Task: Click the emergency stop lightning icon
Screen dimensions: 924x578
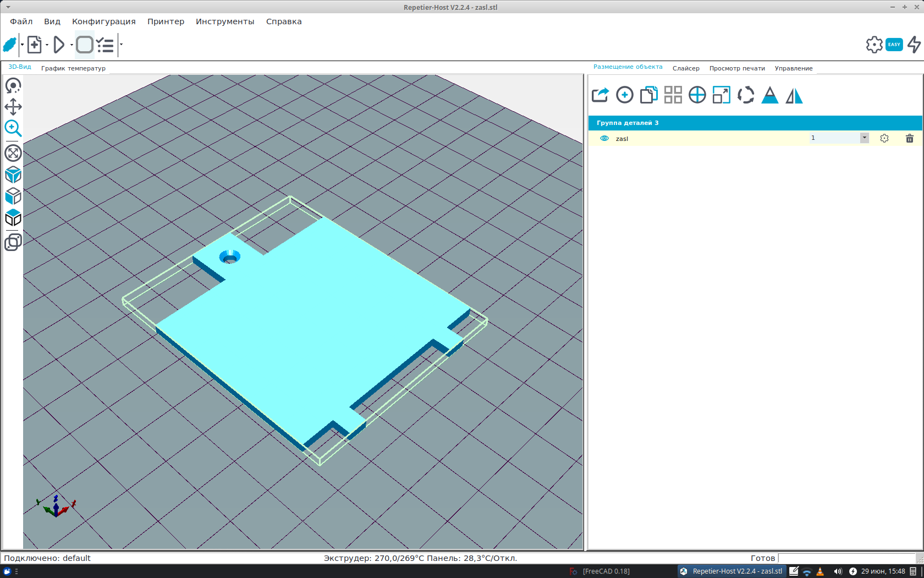Action: [914, 45]
